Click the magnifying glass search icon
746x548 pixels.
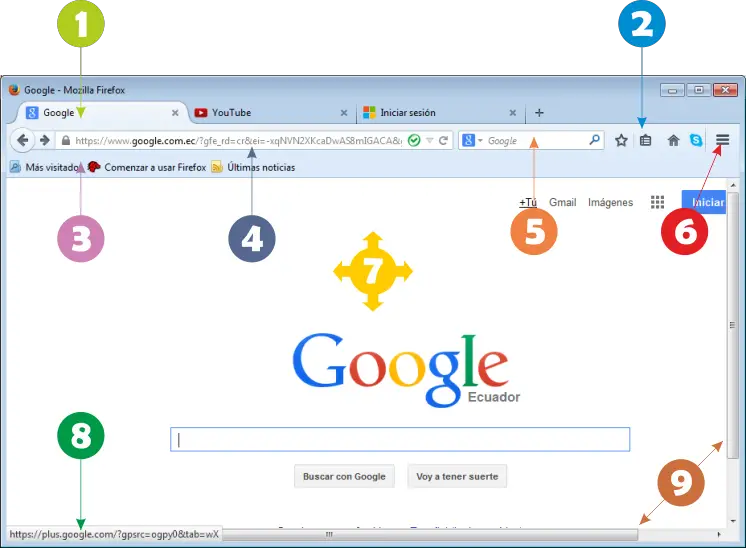click(594, 140)
